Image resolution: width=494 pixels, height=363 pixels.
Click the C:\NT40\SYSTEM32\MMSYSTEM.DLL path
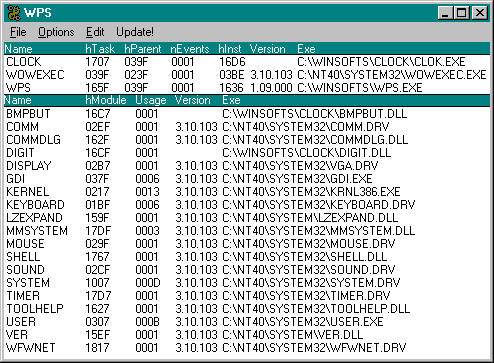pos(318,231)
